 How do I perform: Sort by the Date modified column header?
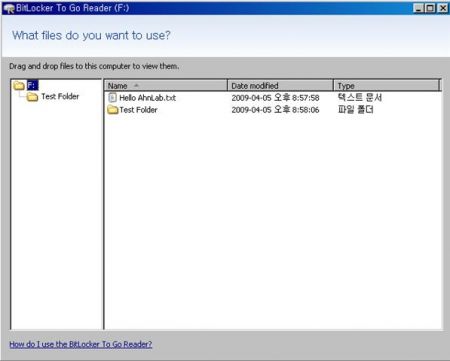(x=280, y=85)
